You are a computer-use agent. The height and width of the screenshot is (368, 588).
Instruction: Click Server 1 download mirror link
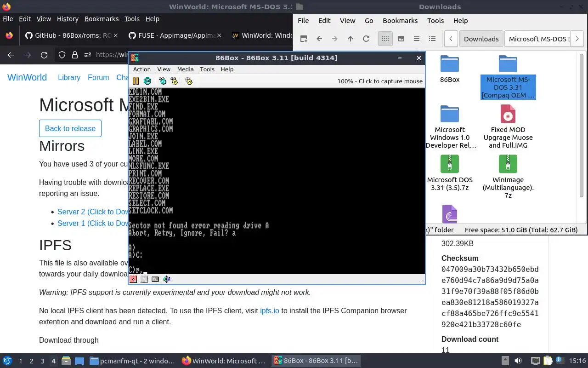pos(92,223)
